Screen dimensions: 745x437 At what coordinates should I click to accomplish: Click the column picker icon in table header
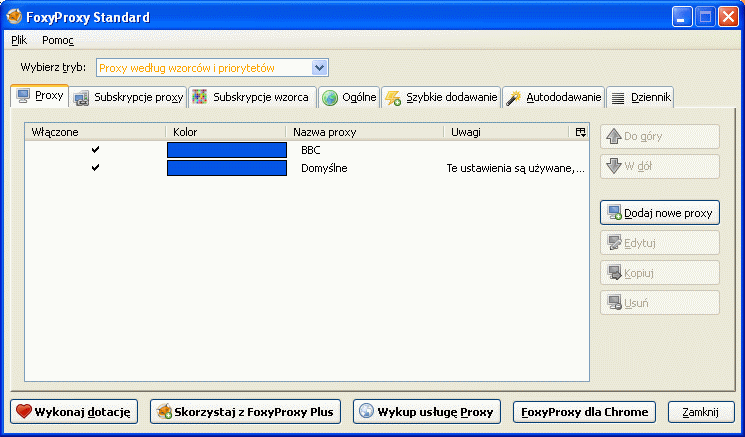pos(580,132)
